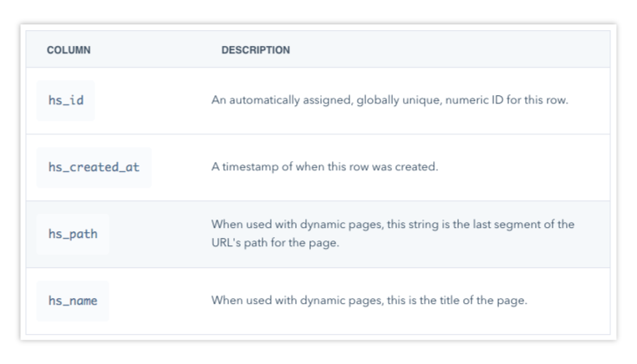Select the hs_created_at code label
The width and height of the screenshot is (637, 364).
(x=94, y=167)
